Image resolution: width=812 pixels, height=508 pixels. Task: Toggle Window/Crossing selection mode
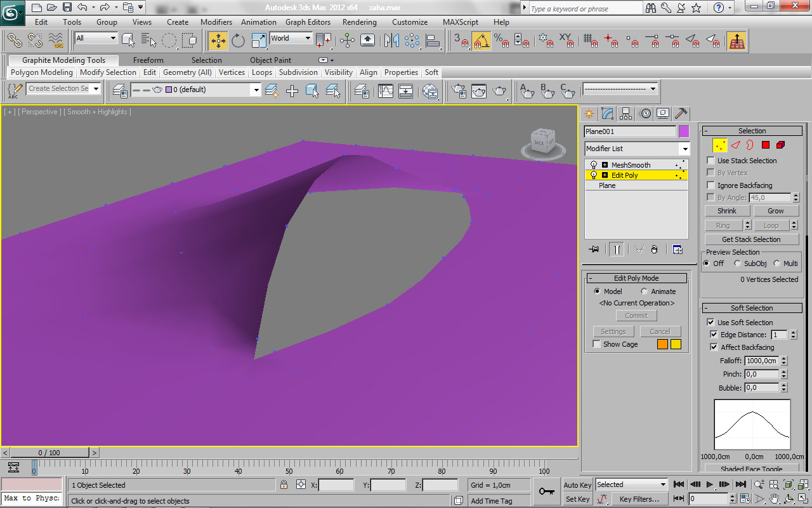click(x=190, y=41)
